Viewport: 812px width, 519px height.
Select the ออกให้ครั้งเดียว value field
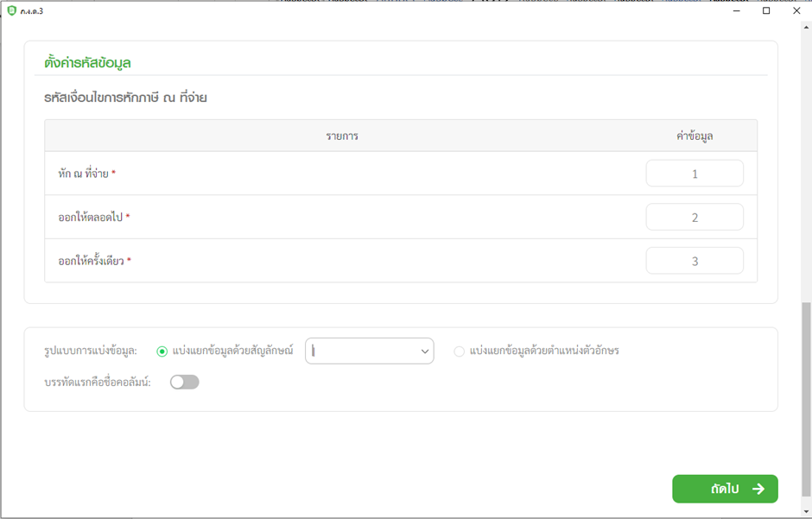coord(694,261)
